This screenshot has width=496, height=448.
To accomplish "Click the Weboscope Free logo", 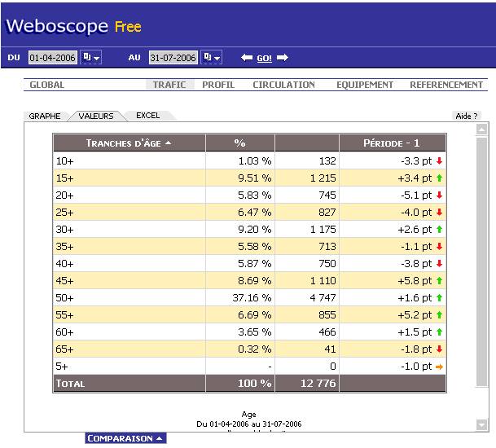I will (x=73, y=26).
